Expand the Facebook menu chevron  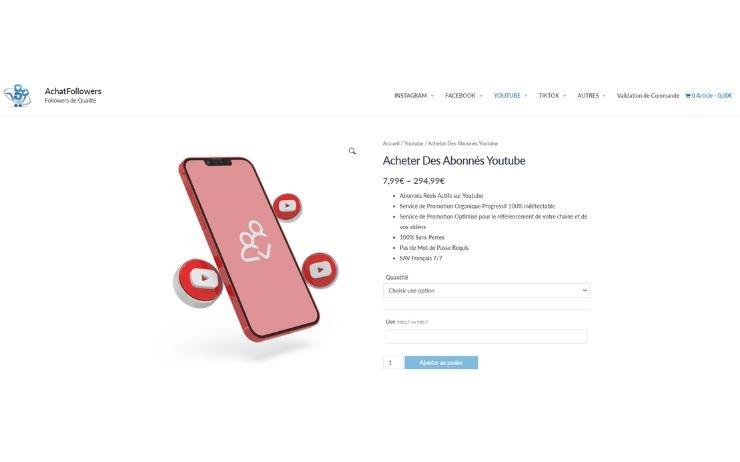(481, 96)
